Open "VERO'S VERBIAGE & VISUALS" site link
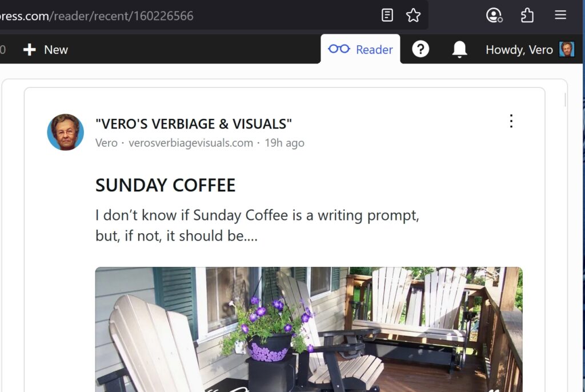 point(194,123)
